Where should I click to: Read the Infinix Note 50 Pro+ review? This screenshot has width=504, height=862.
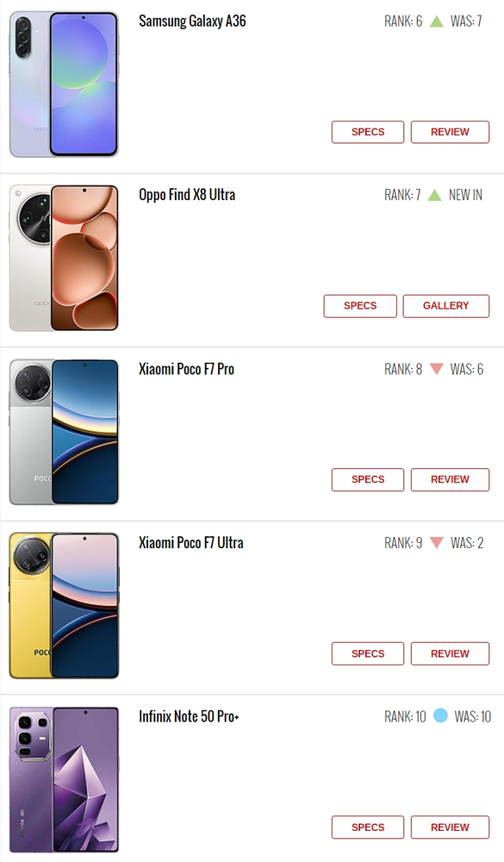point(450,827)
